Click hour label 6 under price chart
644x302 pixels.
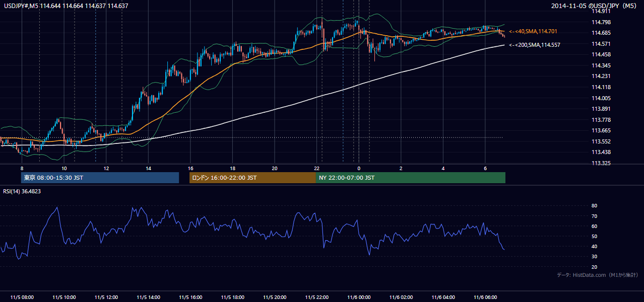coord(485,168)
